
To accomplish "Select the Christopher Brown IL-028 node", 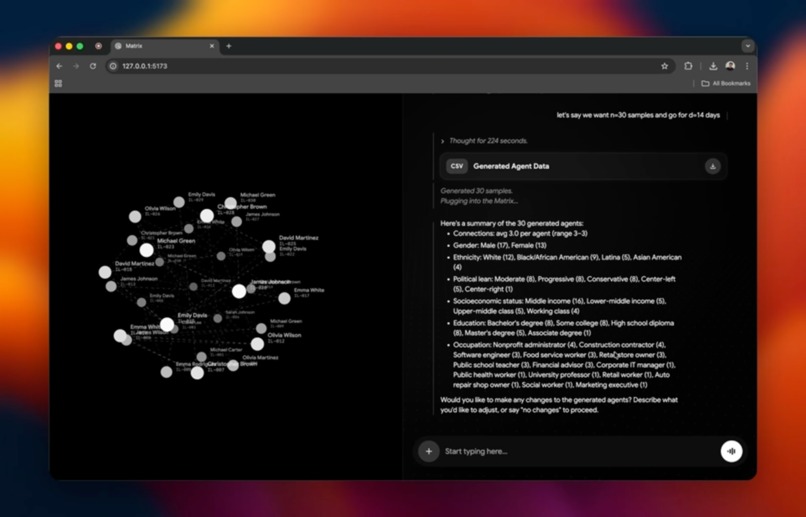I will pos(207,216).
